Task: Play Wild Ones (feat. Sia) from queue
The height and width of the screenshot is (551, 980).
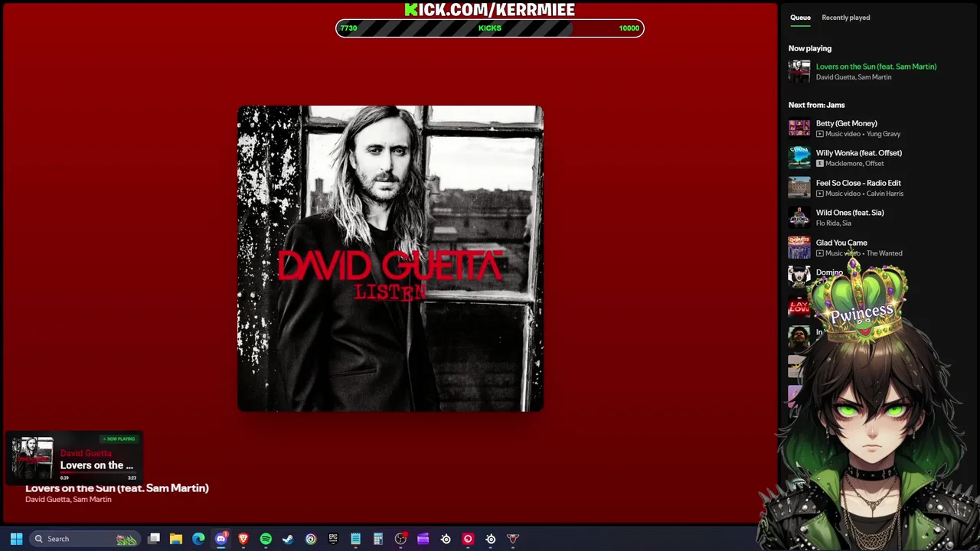Action: coord(850,213)
